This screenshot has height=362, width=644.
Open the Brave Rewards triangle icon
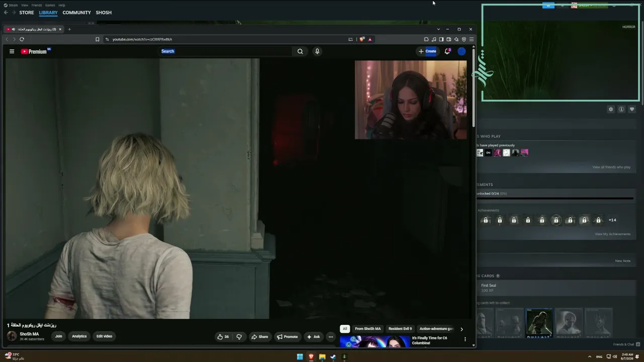[x=370, y=39]
